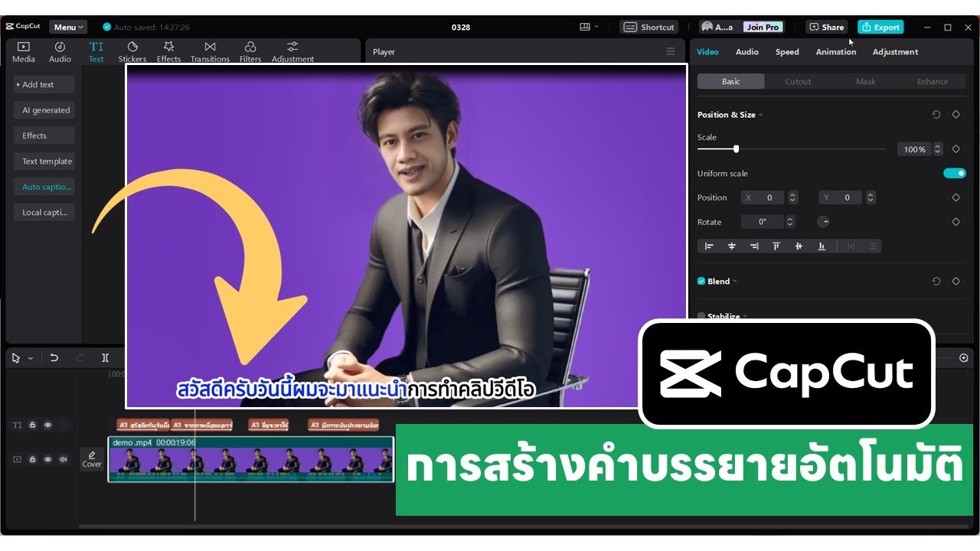Align clip to the bottom
Image resolution: width=980 pixels, height=551 pixels.
[822, 246]
